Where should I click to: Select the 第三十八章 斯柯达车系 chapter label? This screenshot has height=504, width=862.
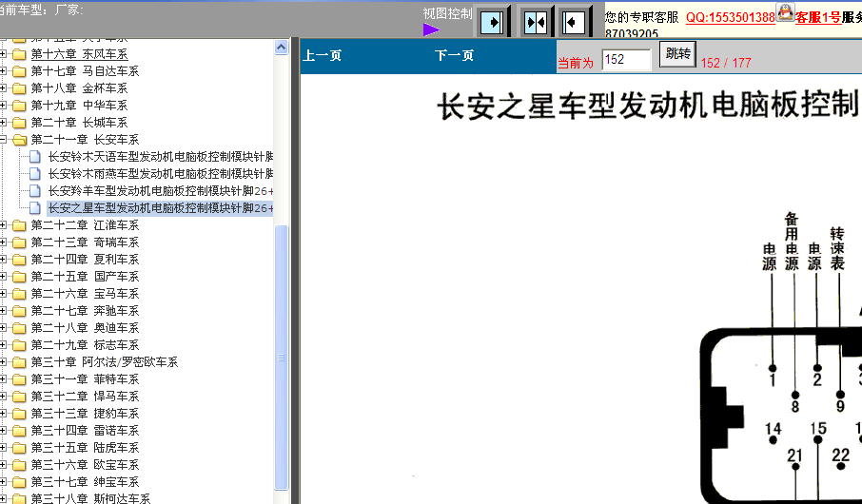90,498
